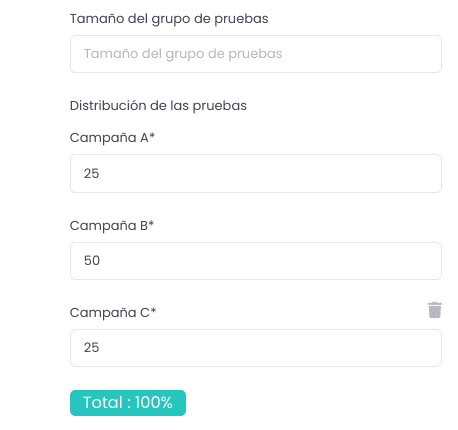
Task: Click the required asterisk next to Campaña A
Action: point(152,136)
